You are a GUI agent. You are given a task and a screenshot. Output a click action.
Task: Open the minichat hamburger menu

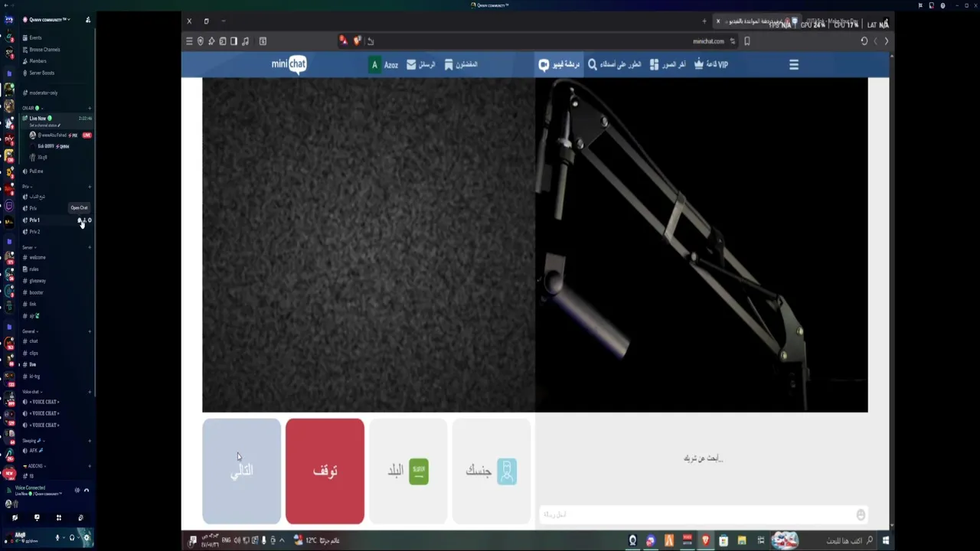794,65
